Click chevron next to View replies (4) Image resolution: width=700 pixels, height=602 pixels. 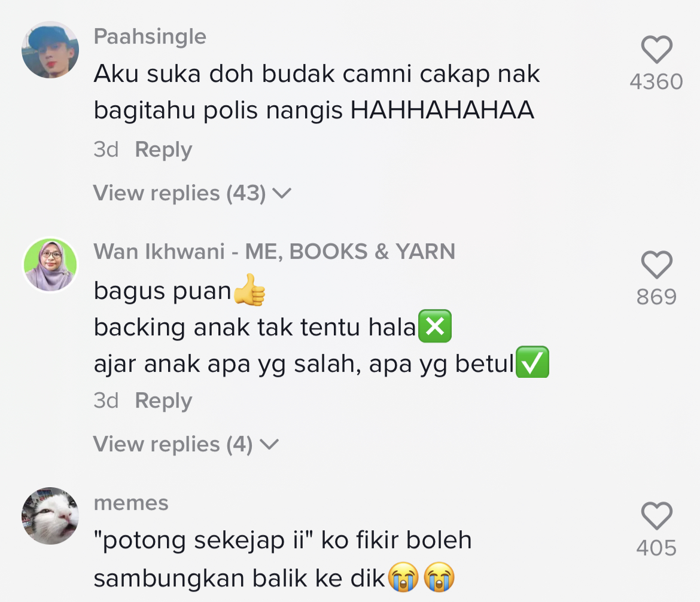coord(269,445)
